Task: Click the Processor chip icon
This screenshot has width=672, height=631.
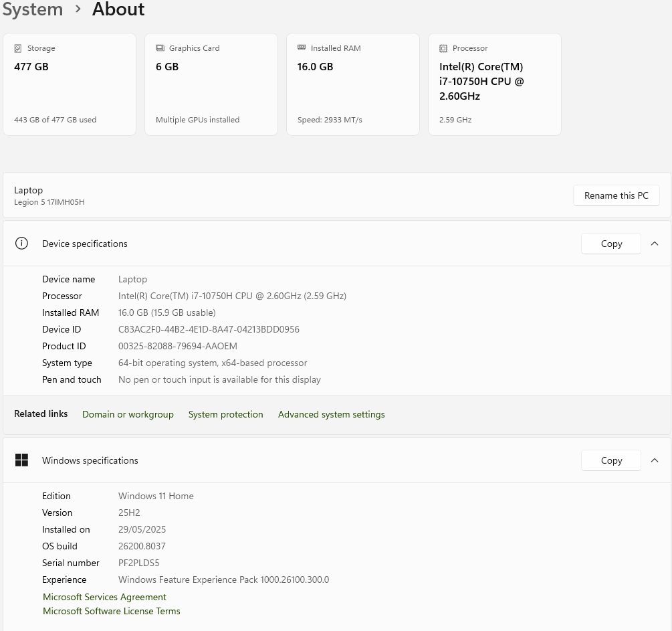Action: tap(443, 48)
